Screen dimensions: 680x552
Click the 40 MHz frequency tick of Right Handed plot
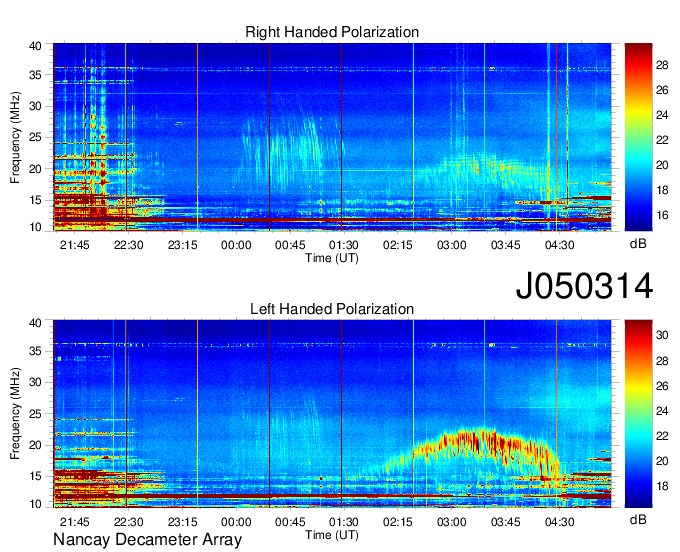pyautogui.click(x=35, y=46)
